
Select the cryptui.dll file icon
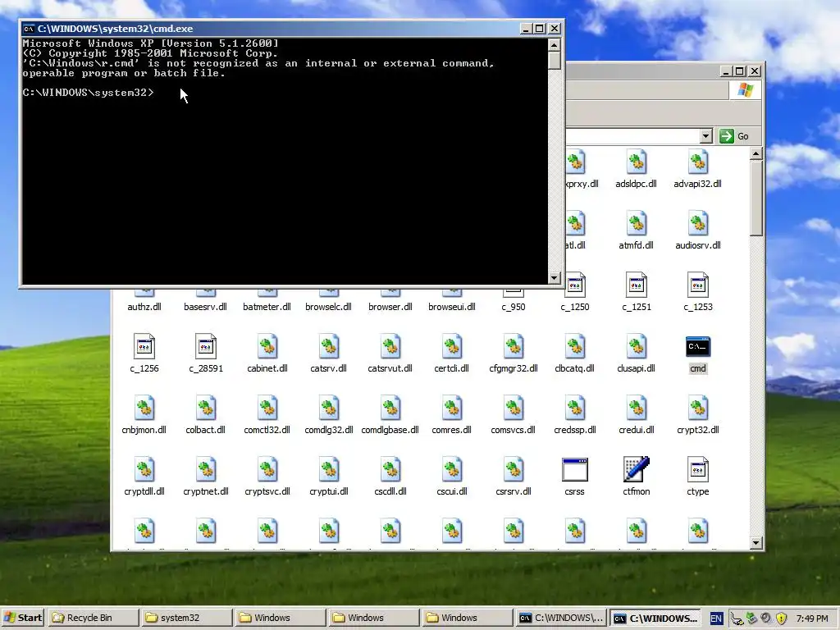click(328, 470)
